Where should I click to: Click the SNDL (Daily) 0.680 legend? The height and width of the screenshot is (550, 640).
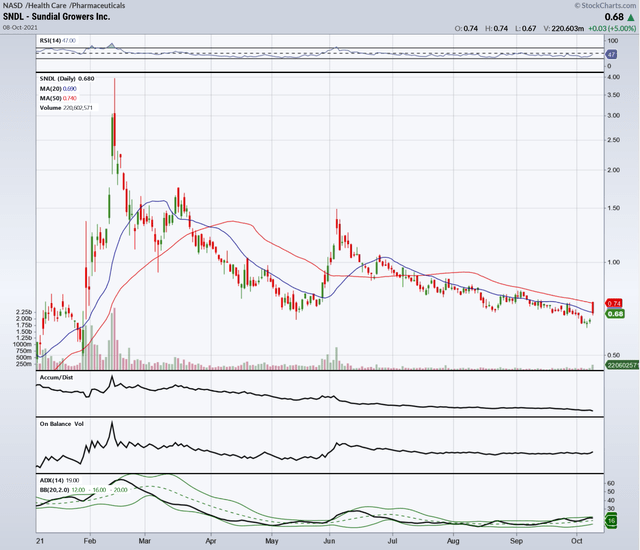coord(67,79)
